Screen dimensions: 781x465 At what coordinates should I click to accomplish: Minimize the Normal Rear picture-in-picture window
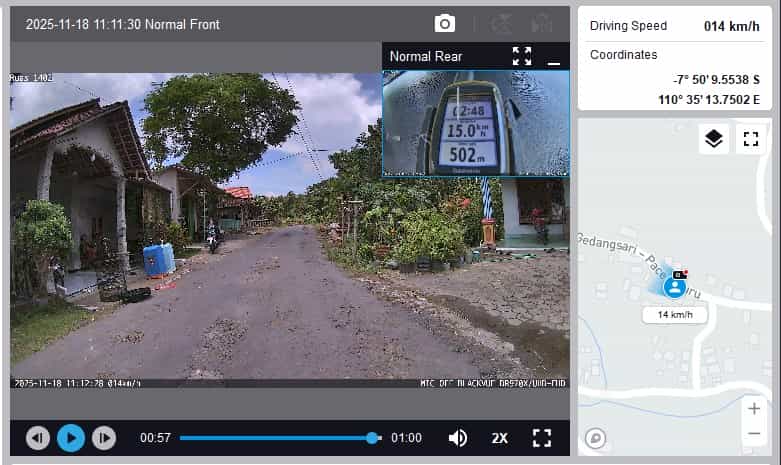(554, 58)
